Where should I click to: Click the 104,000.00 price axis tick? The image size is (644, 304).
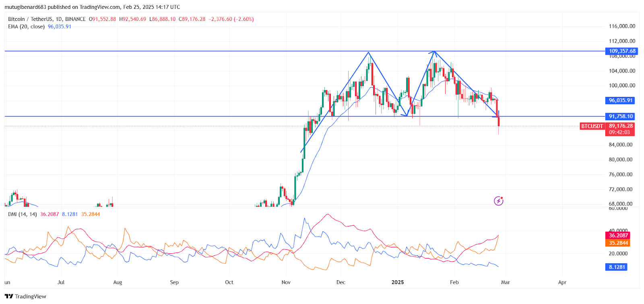[x=622, y=71]
